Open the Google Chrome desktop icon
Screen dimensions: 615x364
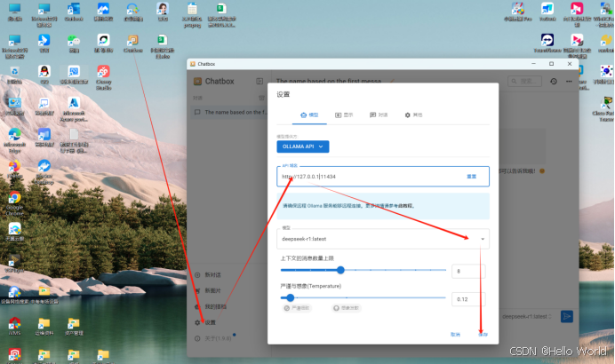tap(14, 203)
